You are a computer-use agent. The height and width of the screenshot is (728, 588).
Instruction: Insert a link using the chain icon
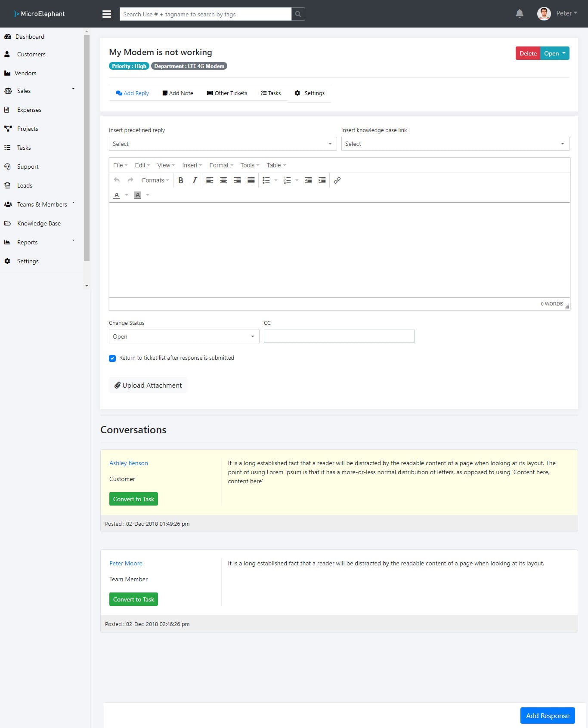[337, 180]
